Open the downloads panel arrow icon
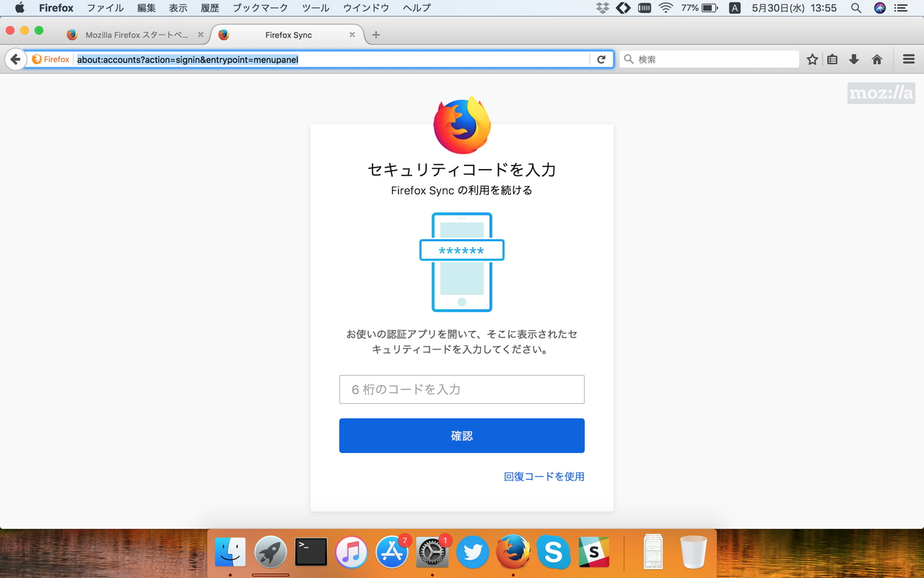 click(x=853, y=59)
